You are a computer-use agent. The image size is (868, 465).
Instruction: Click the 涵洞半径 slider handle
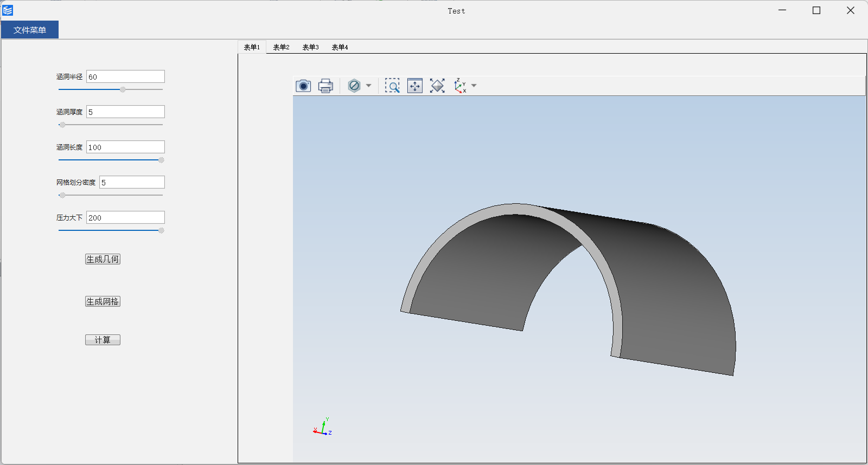[123, 89]
